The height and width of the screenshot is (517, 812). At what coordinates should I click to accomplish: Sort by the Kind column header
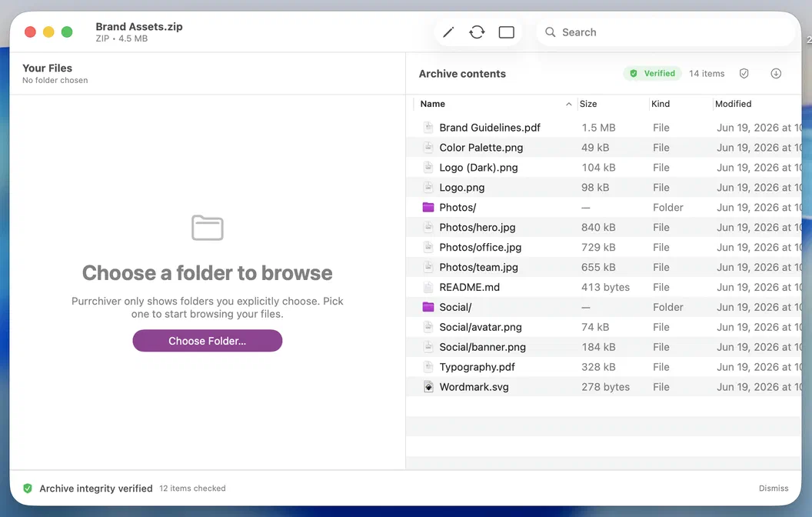coord(661,104)
